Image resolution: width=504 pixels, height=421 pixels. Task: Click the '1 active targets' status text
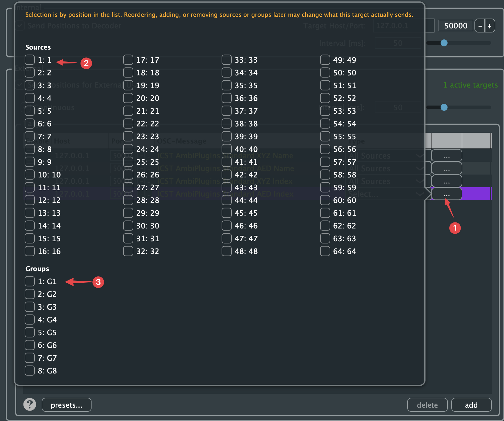pyautogui.click(x=470, y=85)
